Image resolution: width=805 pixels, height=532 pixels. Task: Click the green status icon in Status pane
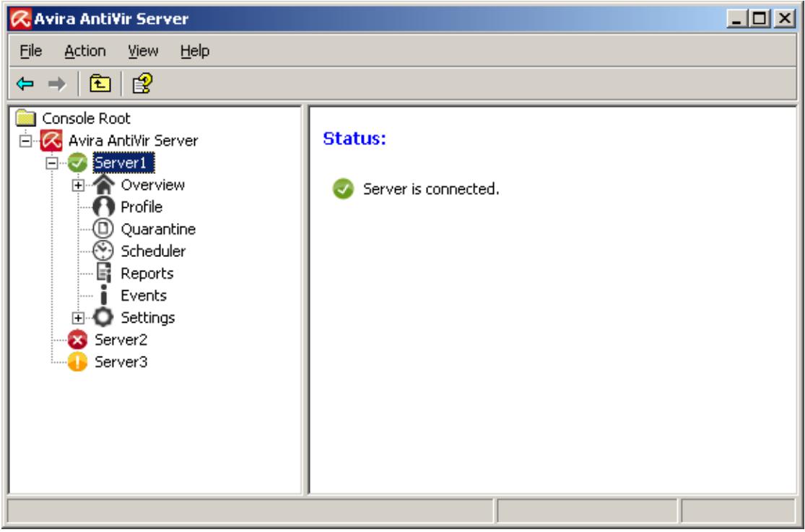pos(343,189)
